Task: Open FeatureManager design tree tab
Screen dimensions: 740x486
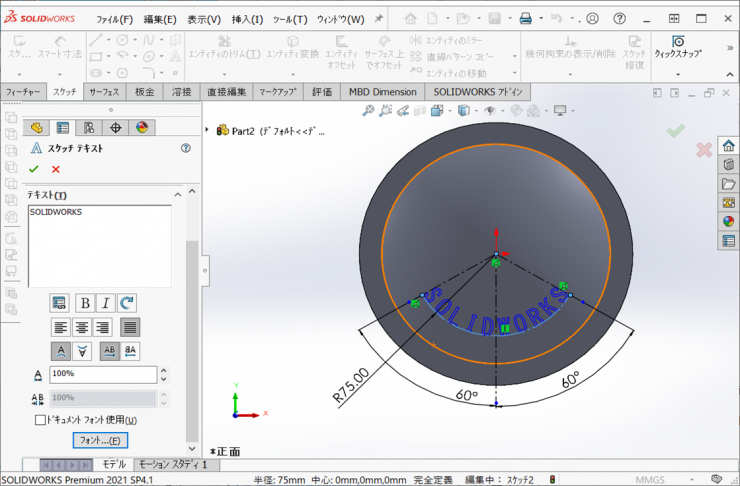Action: click(36, 127)
